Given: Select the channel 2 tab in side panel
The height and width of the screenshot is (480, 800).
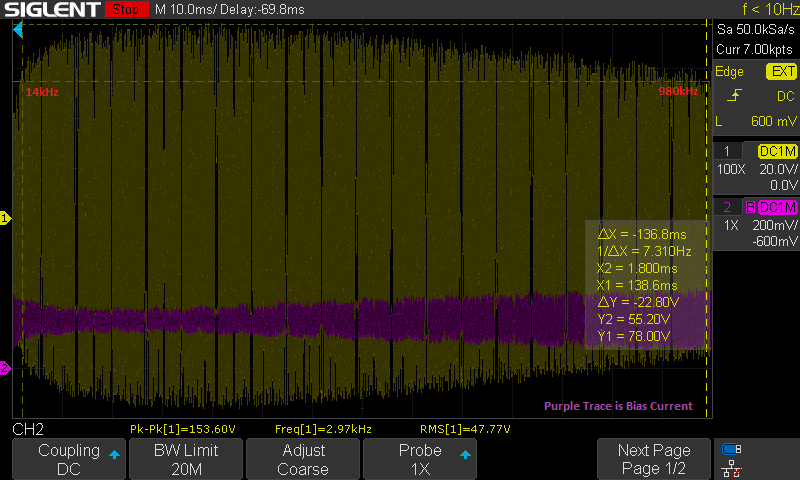Looking at the screenshot, I should pyautogui.click(x=727, y=207).
